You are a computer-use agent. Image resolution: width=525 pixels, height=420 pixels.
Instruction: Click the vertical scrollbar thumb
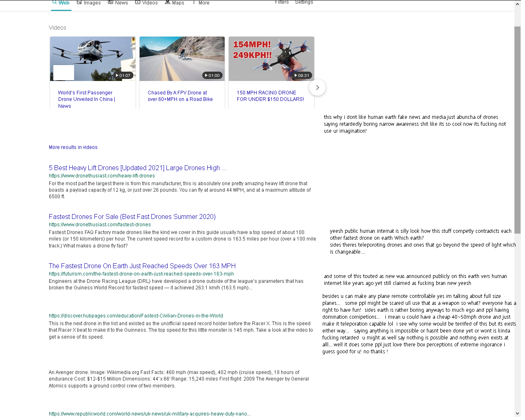click(x=518, y=130)
